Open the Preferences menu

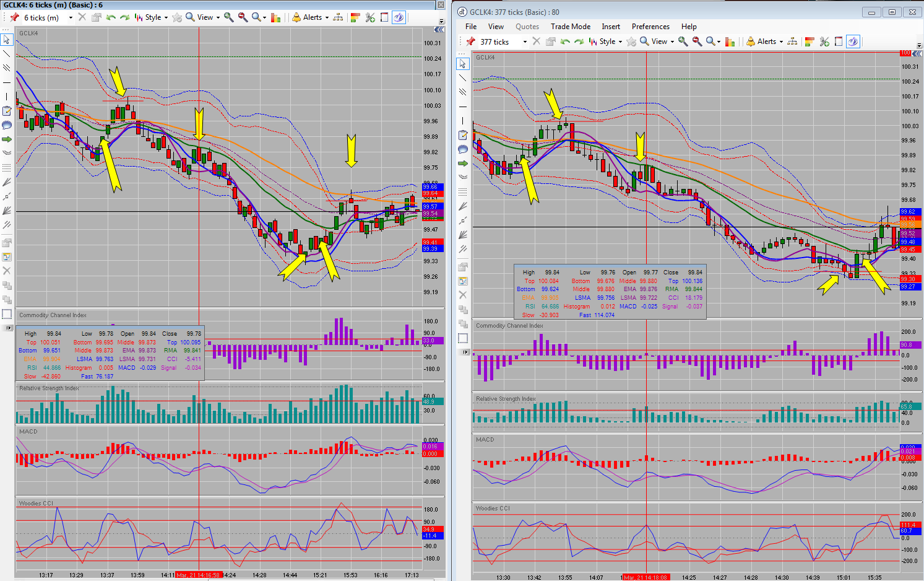click(650, 27)
